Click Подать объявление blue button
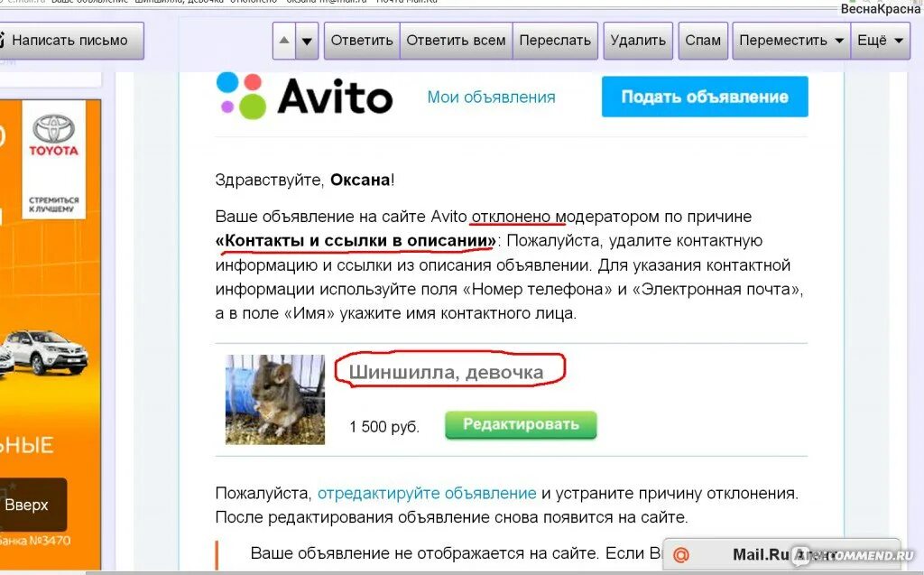 click(705, 97)
